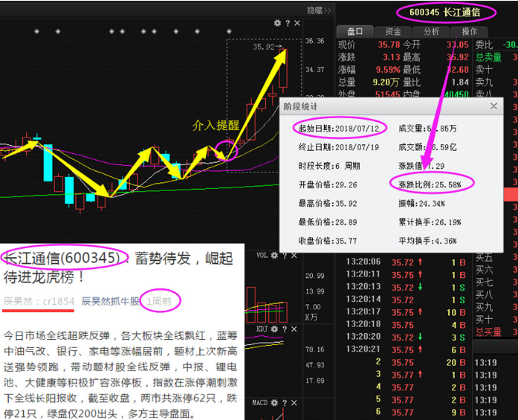Open VOL indicator settings gear
Viewport: 518px width, 420px height.
pos(274,256)
